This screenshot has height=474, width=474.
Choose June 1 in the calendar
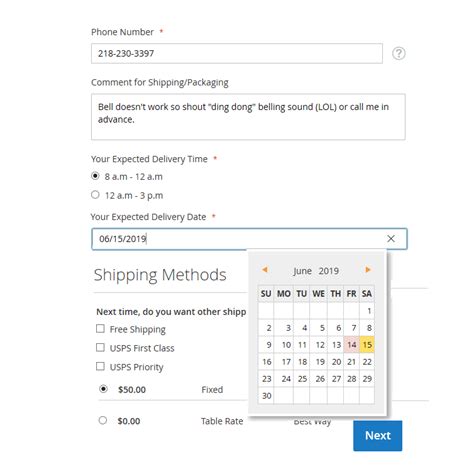(367, 311)
